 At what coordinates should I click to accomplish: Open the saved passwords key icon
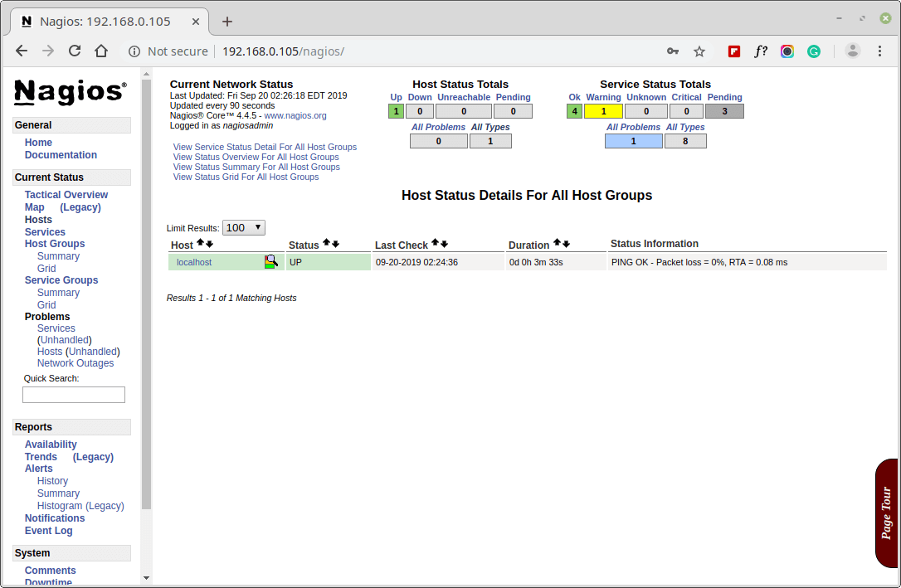[x=673, y=51]
